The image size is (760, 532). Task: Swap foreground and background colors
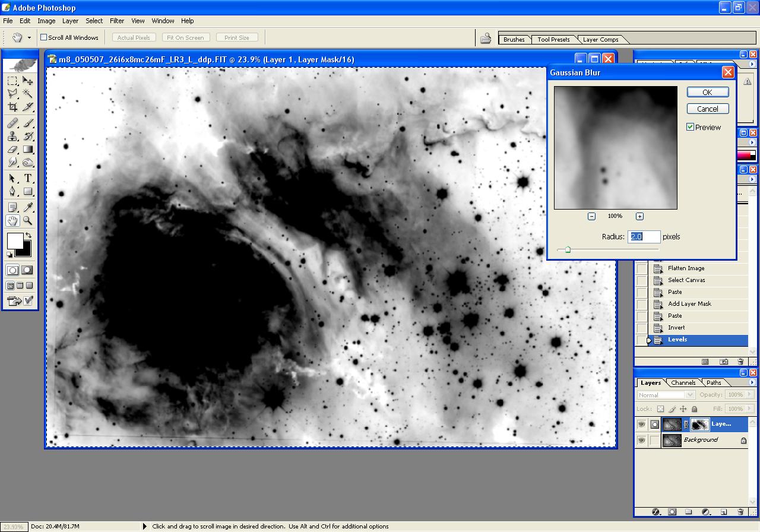[x=28, y=236]
